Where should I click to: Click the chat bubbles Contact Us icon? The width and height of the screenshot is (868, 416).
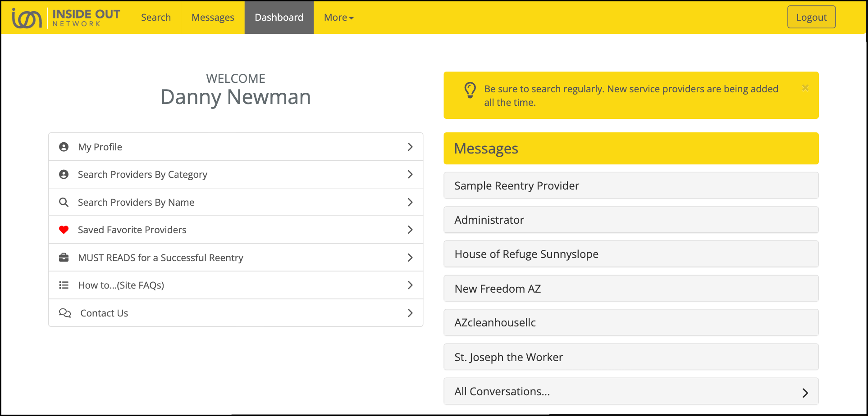pyautogui.click(x=65, y=313)
